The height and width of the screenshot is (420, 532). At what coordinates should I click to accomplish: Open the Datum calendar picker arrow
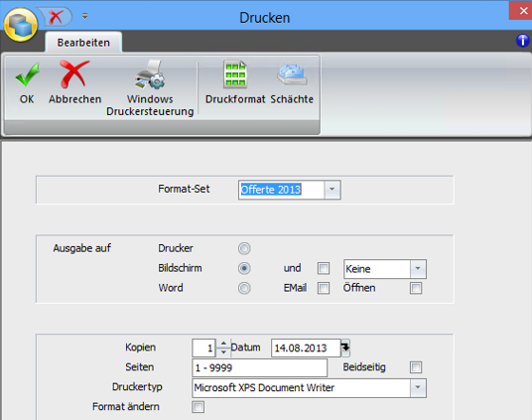click(x=345, y=348)
